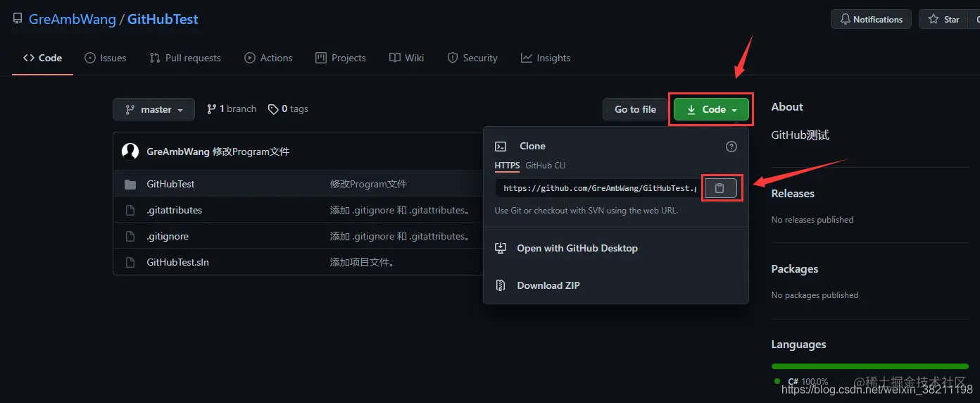980x403 pixels.
Task: Open the Security tab
Action: point(472,58)
